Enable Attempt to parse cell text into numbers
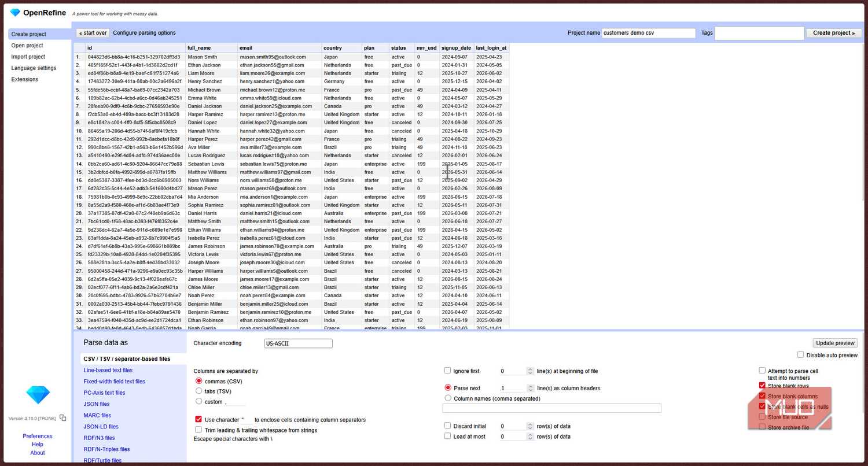 [762, 371]
